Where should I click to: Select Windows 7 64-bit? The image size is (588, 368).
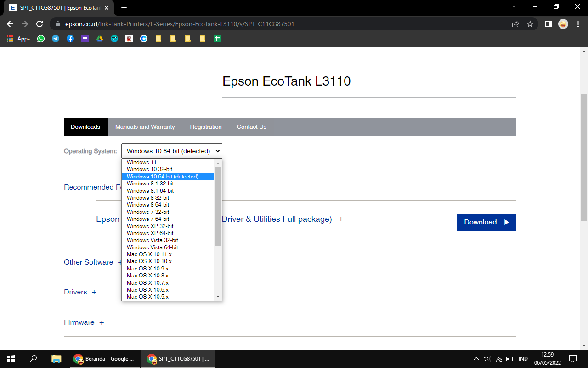[168, 219]
